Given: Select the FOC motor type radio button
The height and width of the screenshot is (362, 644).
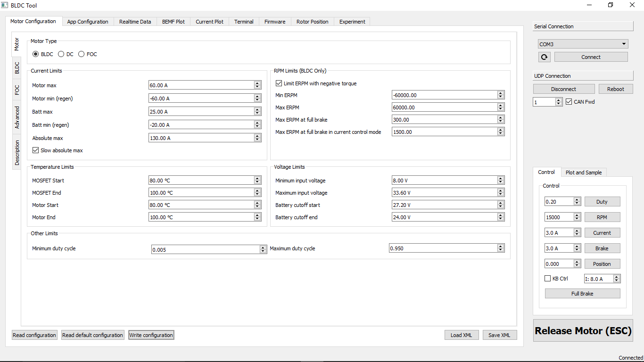Looking at the screenshot, I should point(82,54).
